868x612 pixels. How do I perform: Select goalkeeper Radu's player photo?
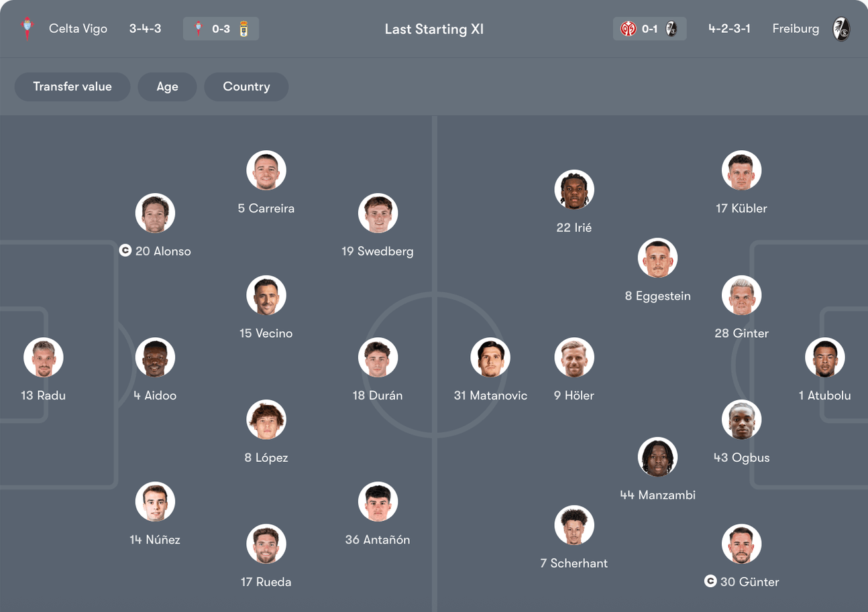[44, 357]
